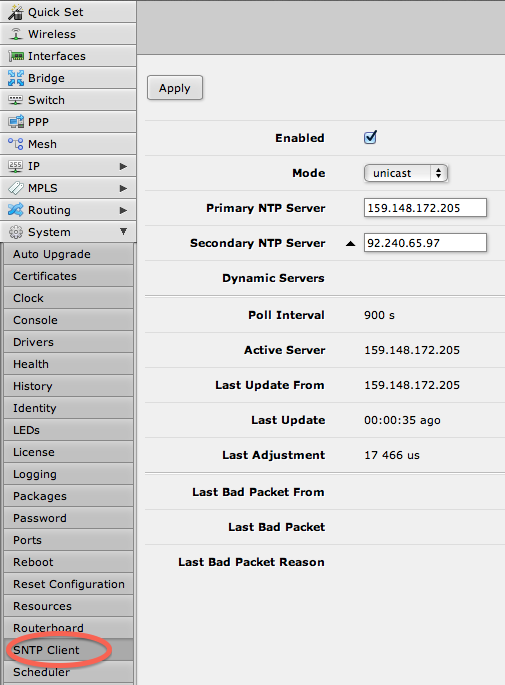The width and height of the screenshot is (505, 685).
Task: Open the Quick Set menu
Action: click(68, 12)
